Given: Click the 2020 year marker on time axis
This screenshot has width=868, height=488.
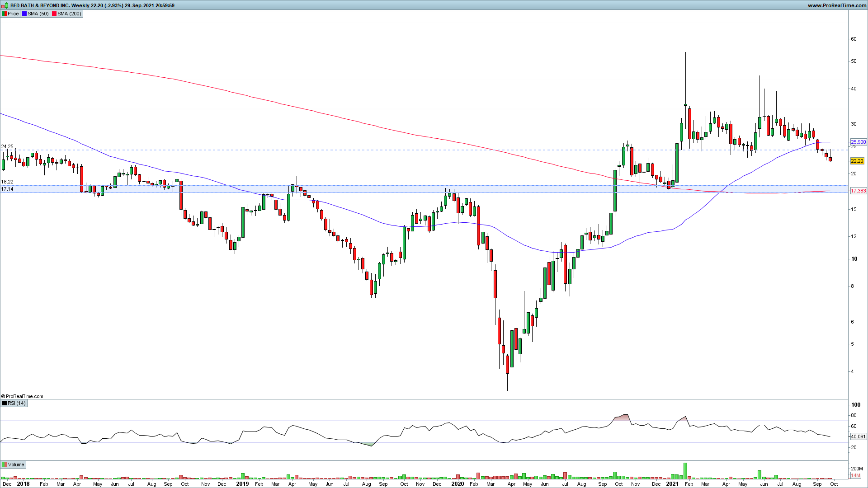Looking at the screenshot, I should pos(458,483).
